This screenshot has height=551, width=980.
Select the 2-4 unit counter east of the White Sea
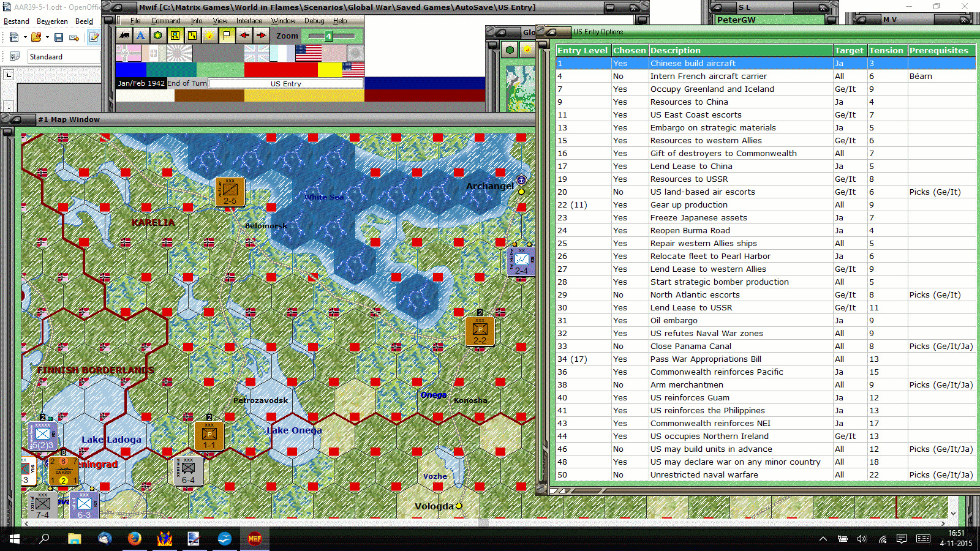click(x=521, y=261)
